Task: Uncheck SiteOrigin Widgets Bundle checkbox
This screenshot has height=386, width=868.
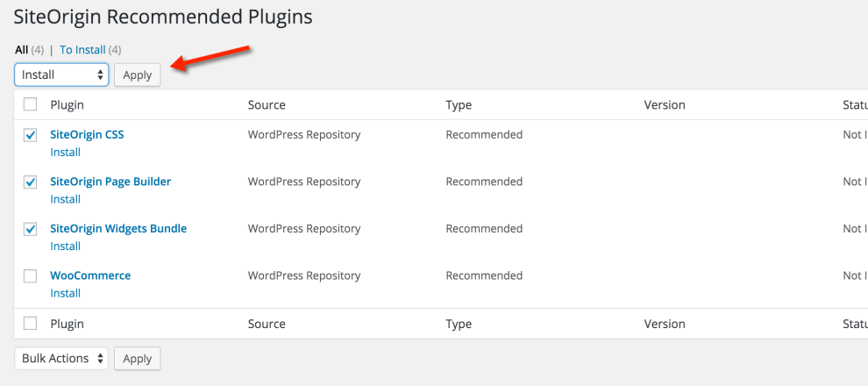Action: 31,229
